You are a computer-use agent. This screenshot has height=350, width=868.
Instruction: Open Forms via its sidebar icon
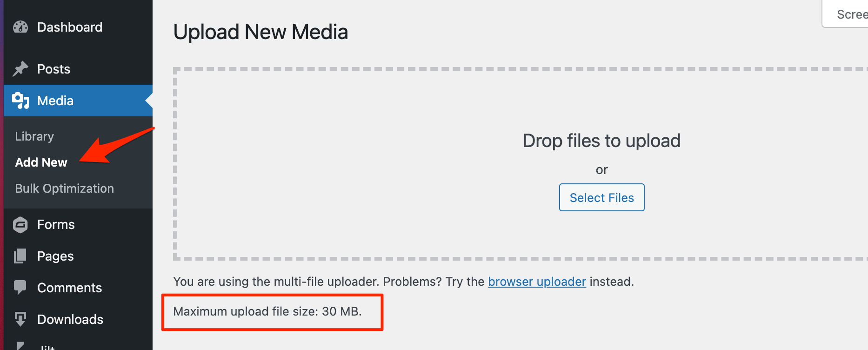20,224
